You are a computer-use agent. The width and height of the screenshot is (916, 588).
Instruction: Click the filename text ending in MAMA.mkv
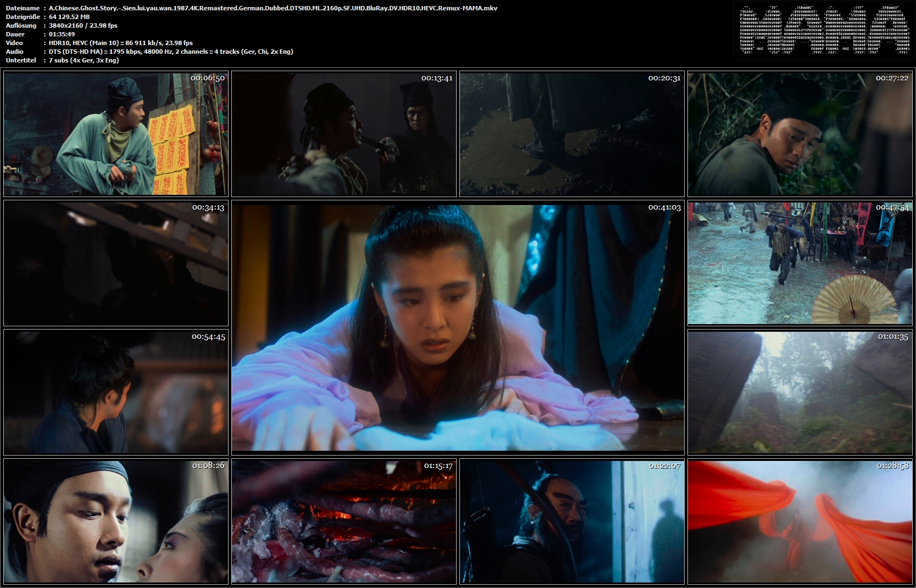pyautogui.click(x=273, y=8)
